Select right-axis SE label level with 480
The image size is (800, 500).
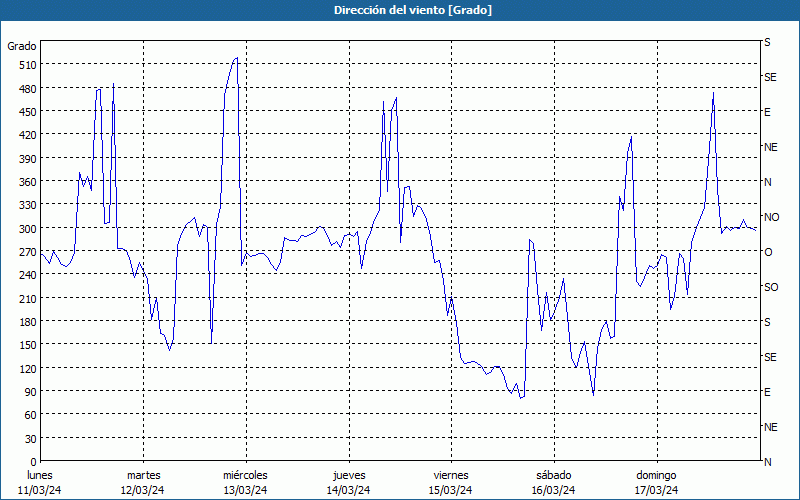(770, 77)
